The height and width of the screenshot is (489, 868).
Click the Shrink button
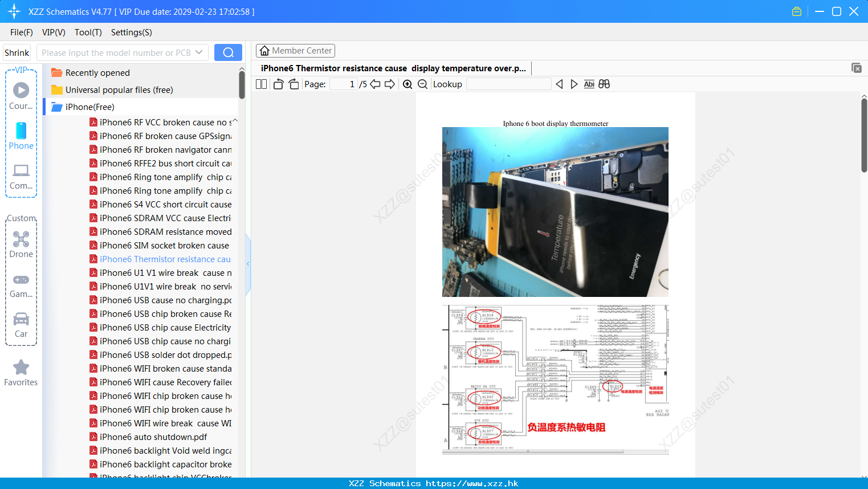click(x=17, y=52)
